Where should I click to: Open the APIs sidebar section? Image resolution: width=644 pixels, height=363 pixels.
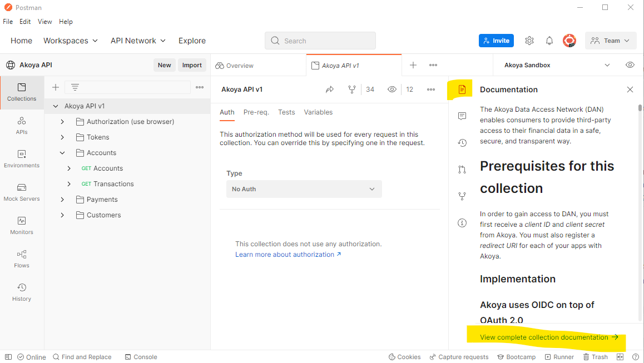pos(22,126)
